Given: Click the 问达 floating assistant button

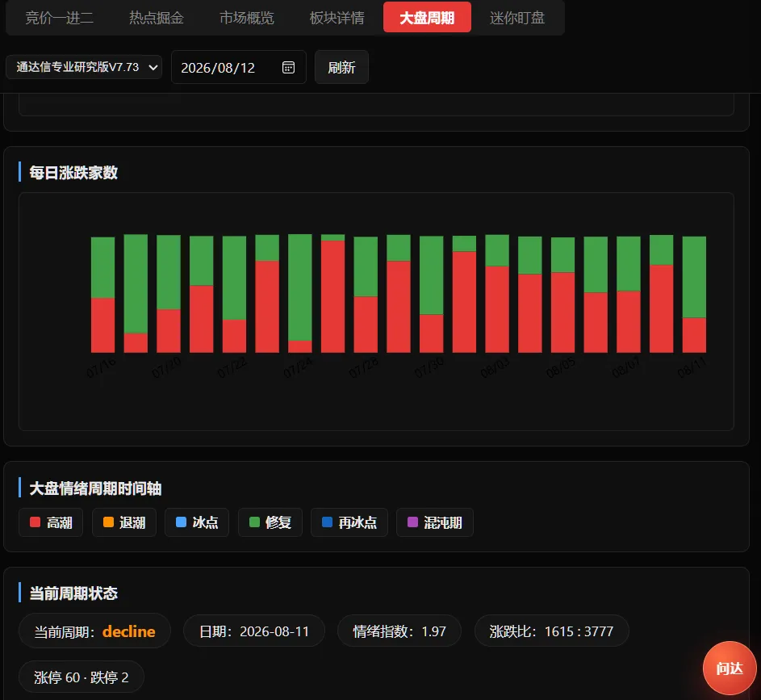Looking at the screenshot, I should 730,668.
